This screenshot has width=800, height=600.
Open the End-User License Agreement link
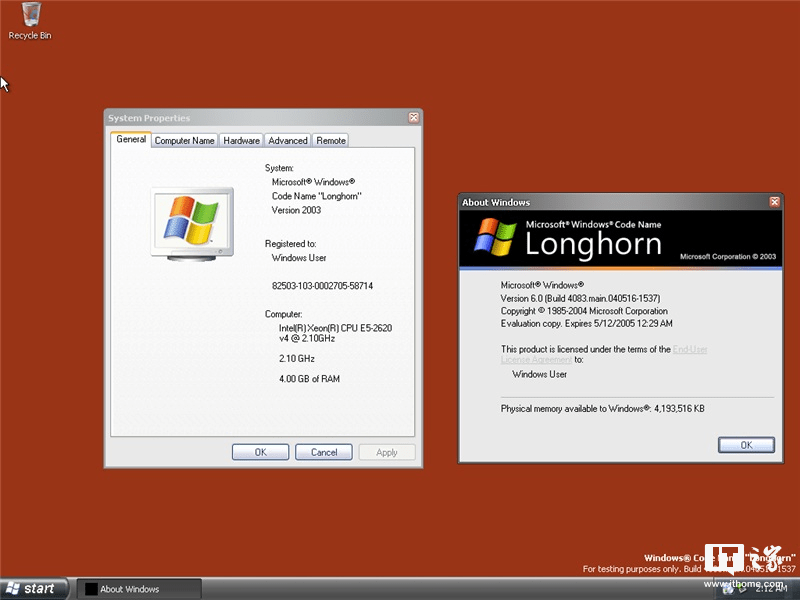click(x=691, y=348)
